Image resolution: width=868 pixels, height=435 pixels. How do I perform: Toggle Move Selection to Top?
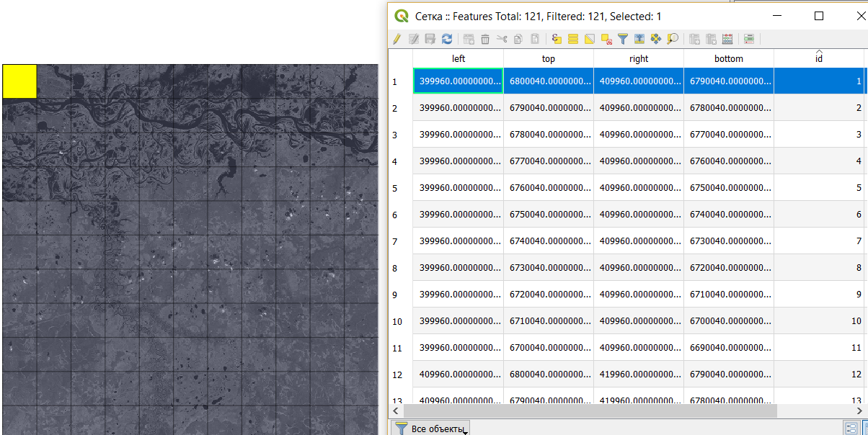pos(639,39)
